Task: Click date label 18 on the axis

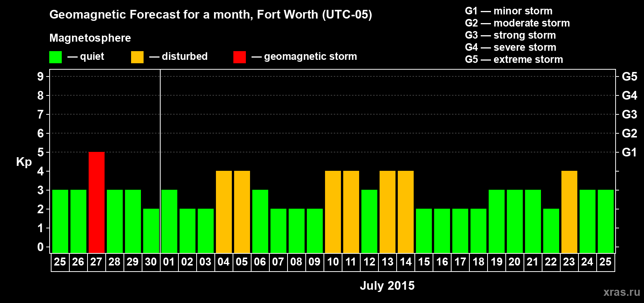Action: coord(478,262)
